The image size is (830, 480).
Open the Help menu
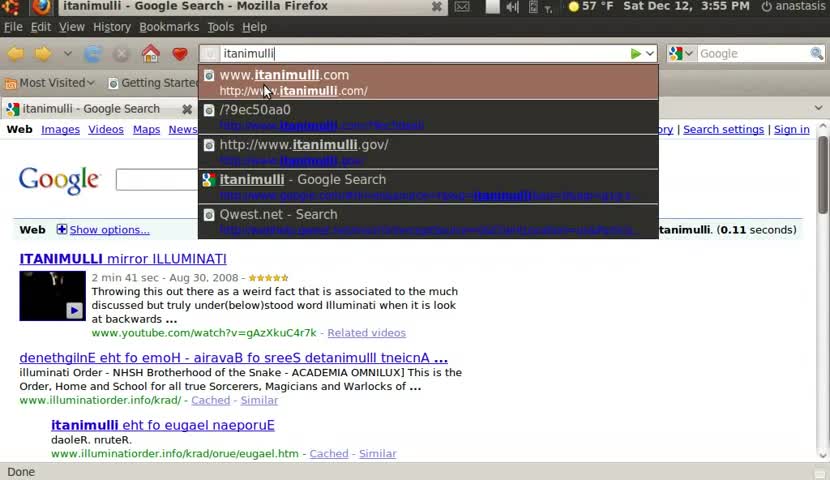tap(254, 27)
